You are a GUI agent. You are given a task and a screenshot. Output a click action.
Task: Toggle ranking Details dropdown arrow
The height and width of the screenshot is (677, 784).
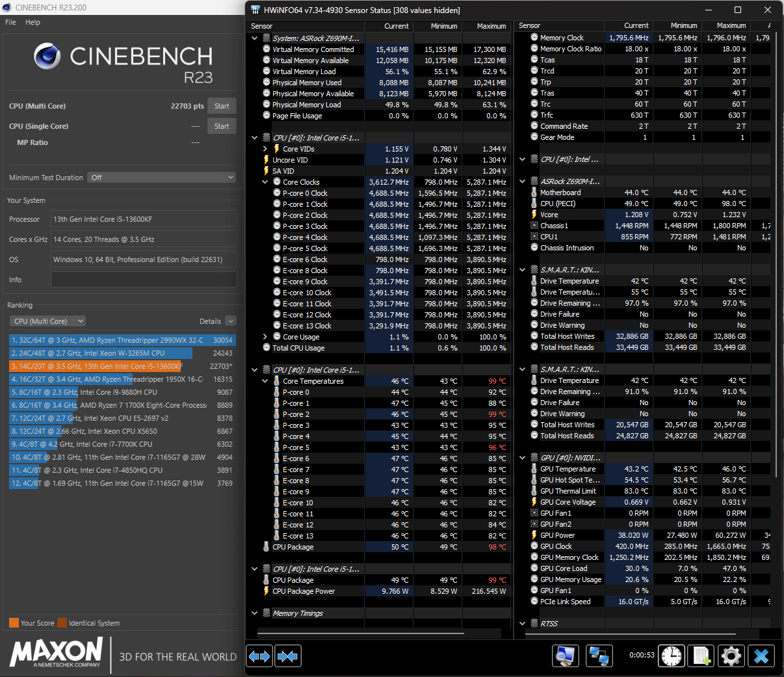tap(231, 321)
